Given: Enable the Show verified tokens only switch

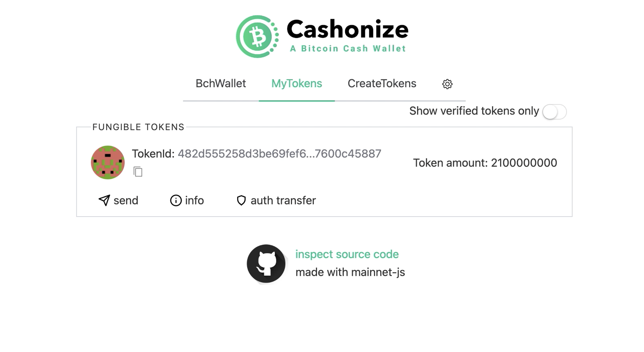Looking at the screenshot, I should [554, 112].
